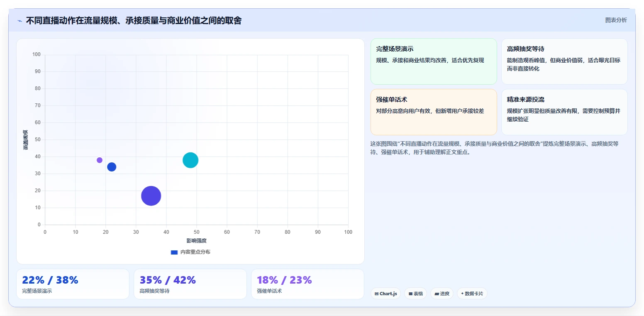This screenshot has width=644, height=316.
Task: Select the Chart.js tag
Action: [x=385, y=294]
